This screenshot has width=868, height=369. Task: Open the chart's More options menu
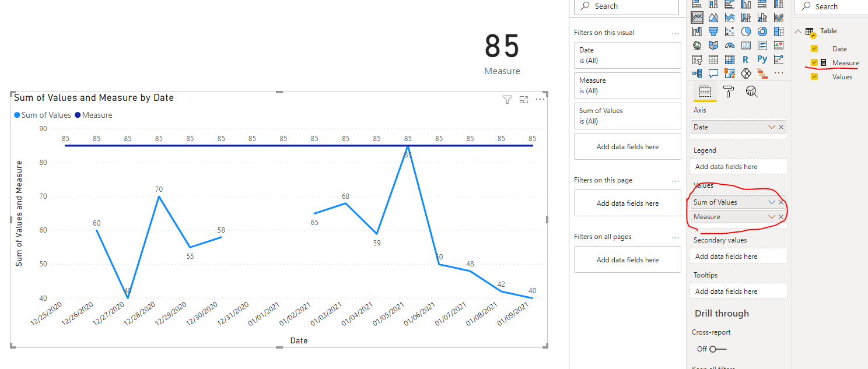540,100
